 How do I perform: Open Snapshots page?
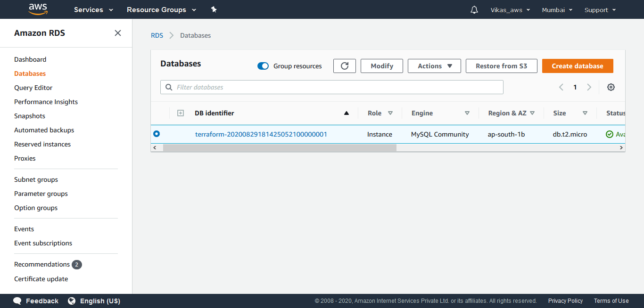(30, 116)
